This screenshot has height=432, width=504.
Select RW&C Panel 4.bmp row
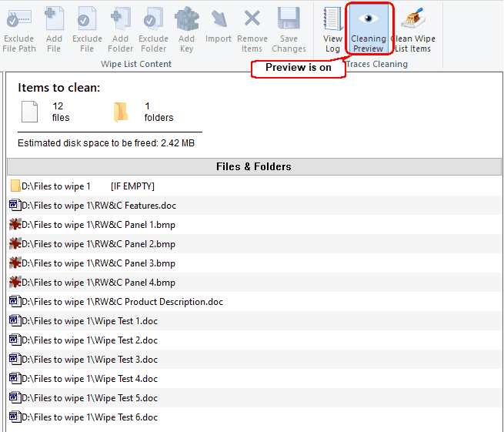254,283
